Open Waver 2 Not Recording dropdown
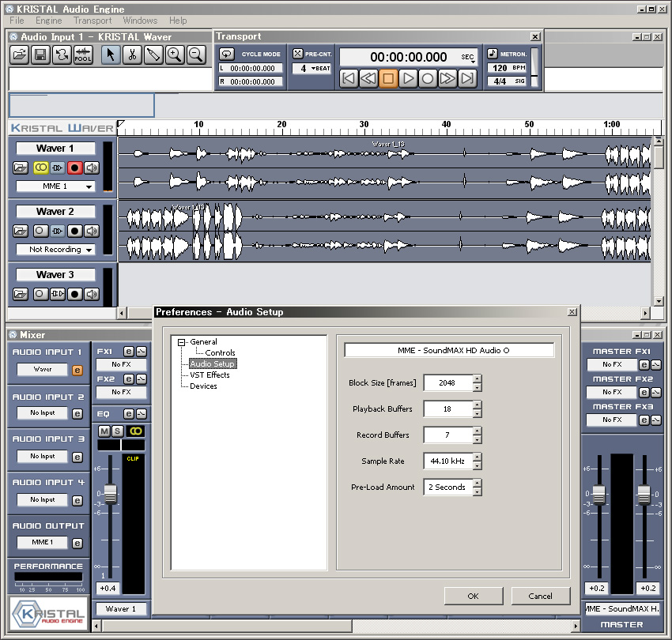The width and height of the screenshot is (672, 640). [x=55, y=250]
